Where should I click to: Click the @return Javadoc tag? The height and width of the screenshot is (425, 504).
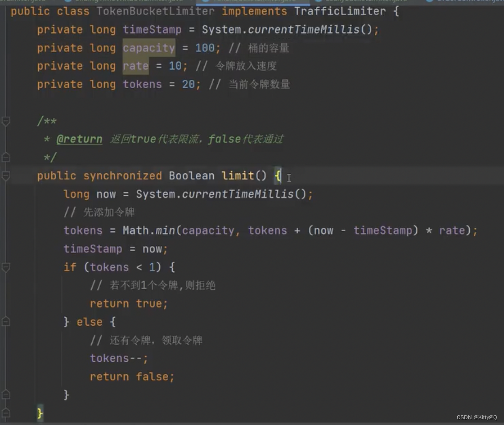pos(79,139)
